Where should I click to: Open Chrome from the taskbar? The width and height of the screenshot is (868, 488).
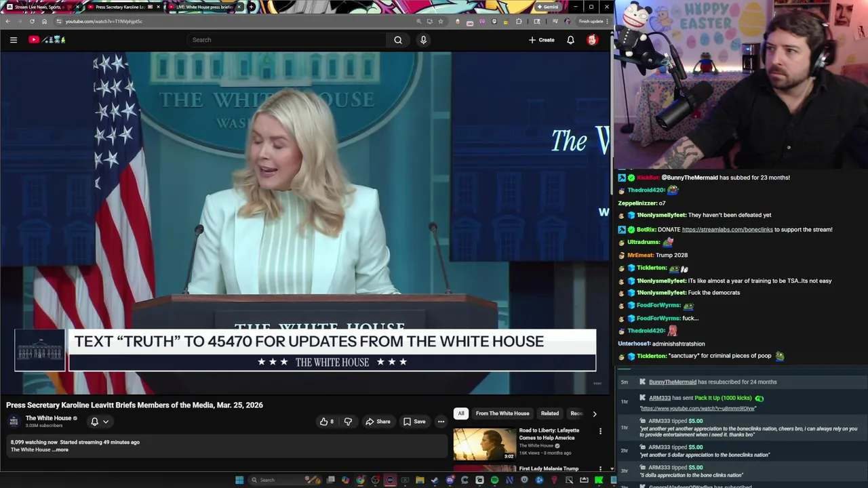pos(360,480)
